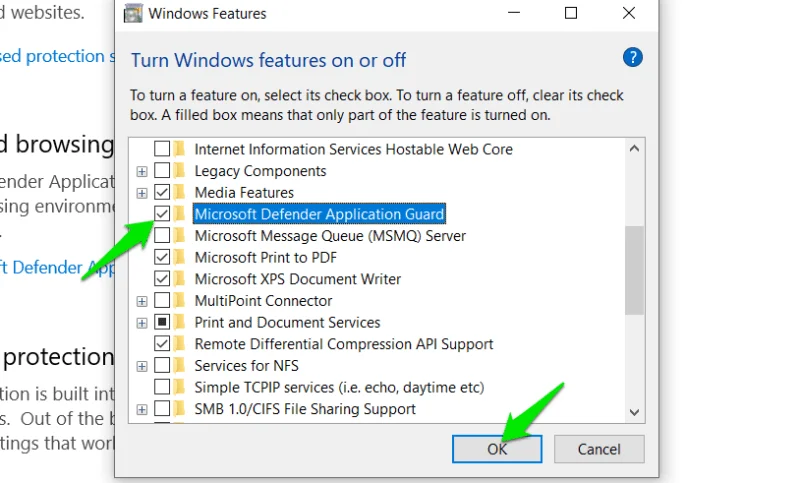Click folder icon beside Simple TCPIP services

pyautogui.click(x=179, y=387)
